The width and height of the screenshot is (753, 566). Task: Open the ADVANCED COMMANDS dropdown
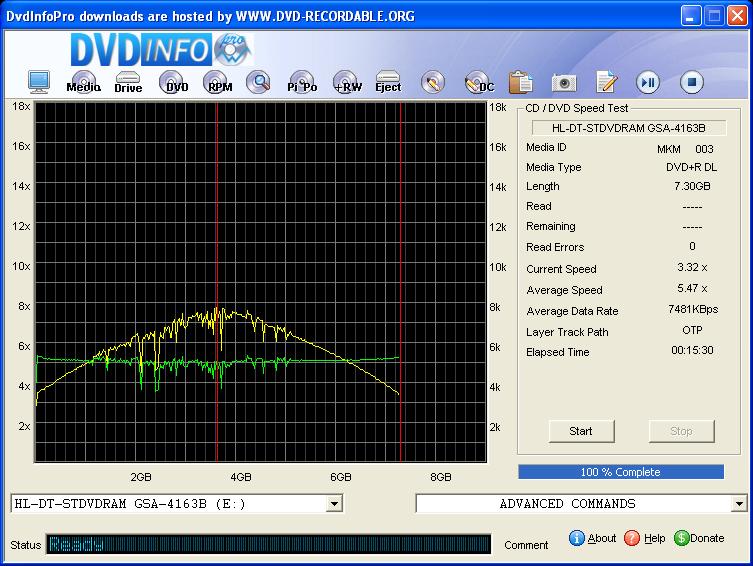(739, 504)
